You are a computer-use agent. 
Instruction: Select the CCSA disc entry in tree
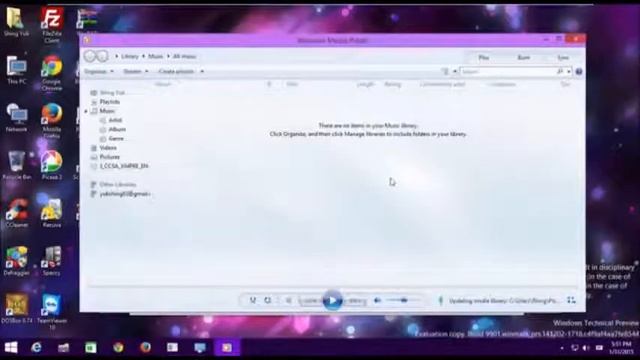tap(124, 166)
